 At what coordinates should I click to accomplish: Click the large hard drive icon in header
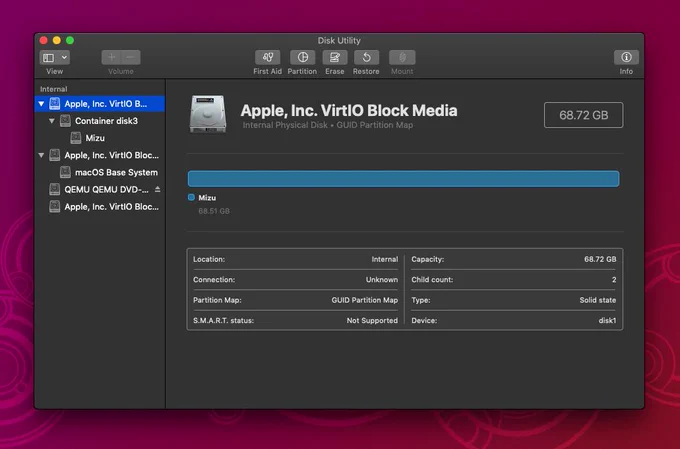tap(208, 114)
